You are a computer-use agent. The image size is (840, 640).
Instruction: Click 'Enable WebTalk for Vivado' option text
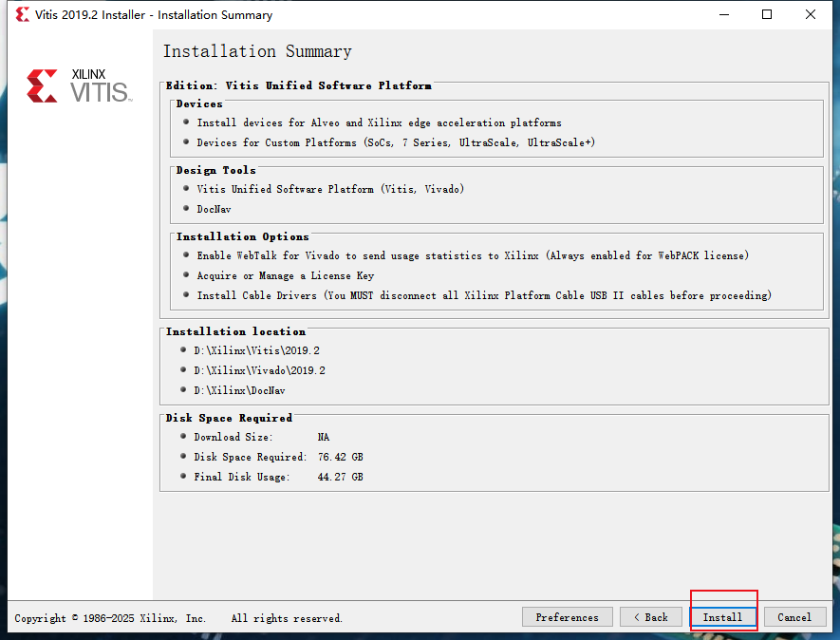473,255
